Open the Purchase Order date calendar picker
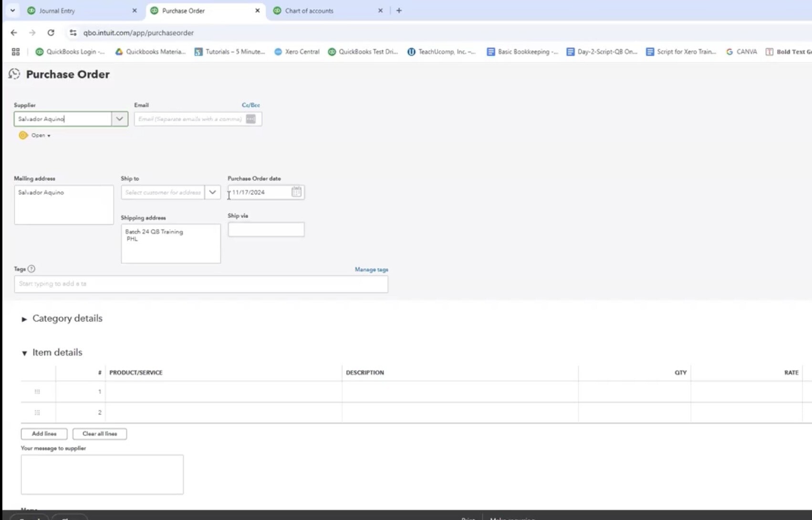The width and height of the screenshot is (812, 520). tap(296, 192)
